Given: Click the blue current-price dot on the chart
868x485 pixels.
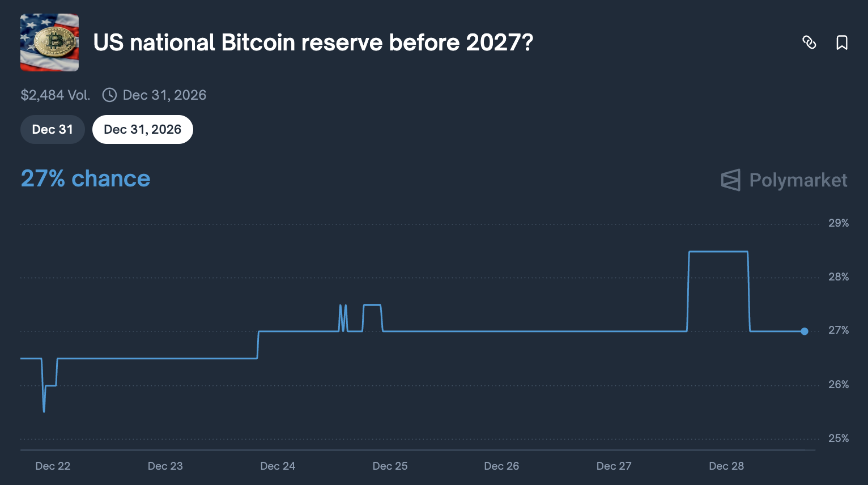Looking at the screenshot, I should pos(804,331).
